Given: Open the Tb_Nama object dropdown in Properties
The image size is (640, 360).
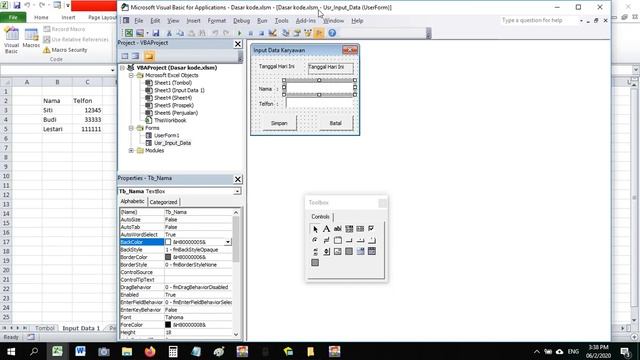Looking at the screenshot, I should point(237,191).
